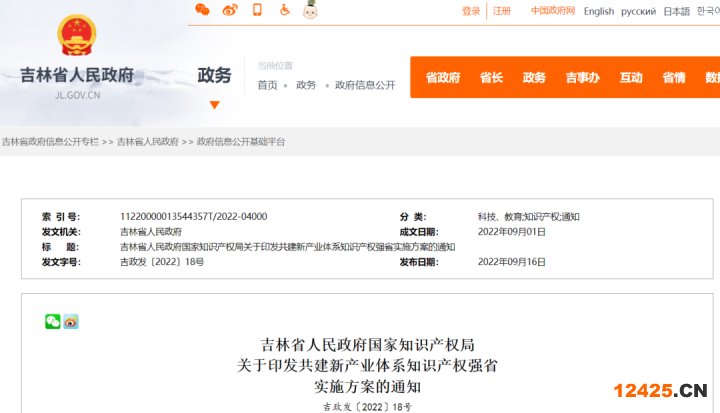
Task: Click the 登录 login link
Action: 471,11
